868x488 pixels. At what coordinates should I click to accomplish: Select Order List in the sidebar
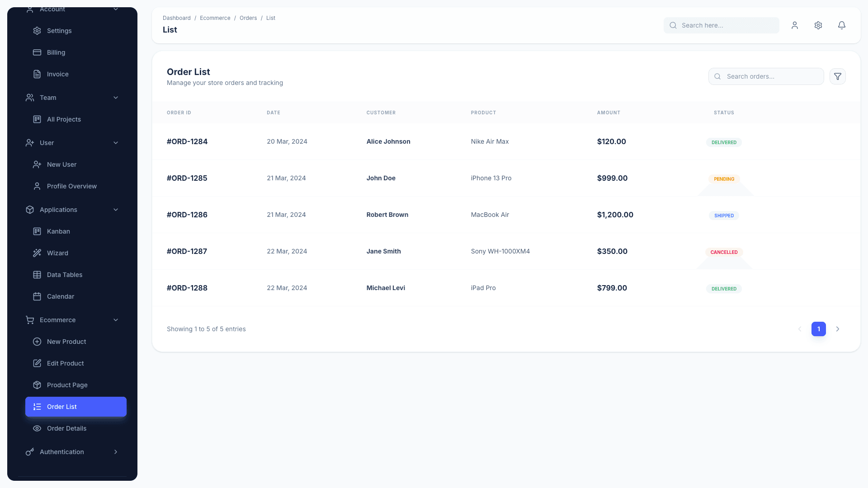(x=62, y=407)
